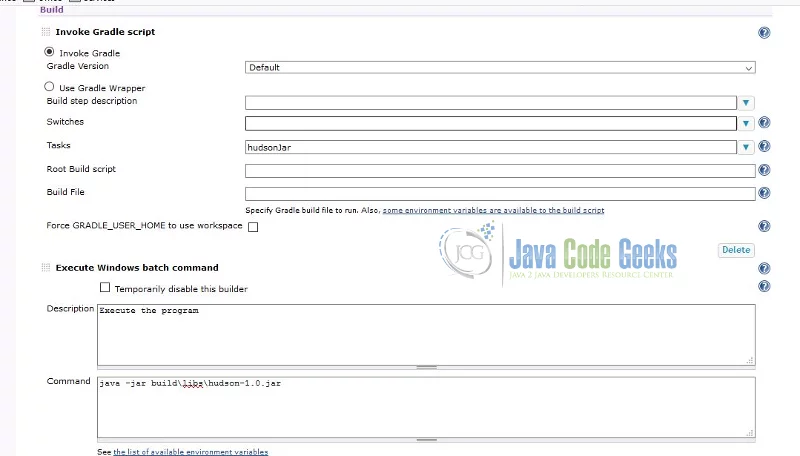The height and width of the screenshot is (456, 800).
Task: Click the Command textarea with java -jar
Action: click(426, 407)
